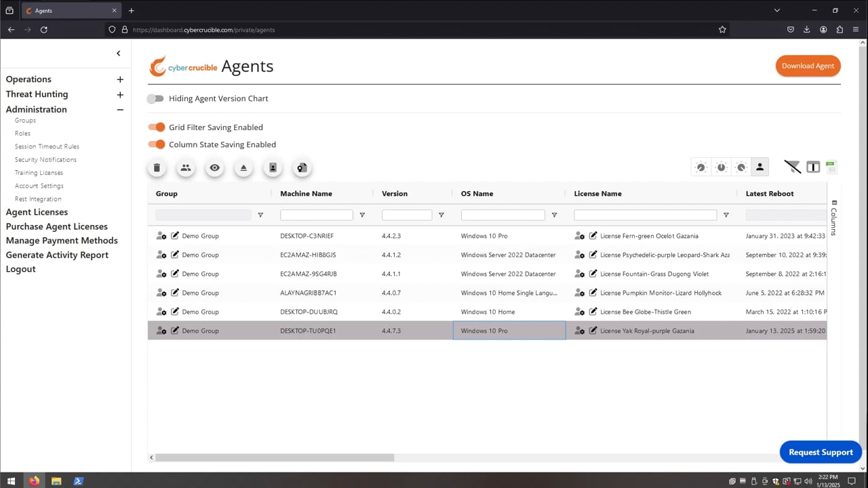Collapse the Administration menu section

point(120,109)
